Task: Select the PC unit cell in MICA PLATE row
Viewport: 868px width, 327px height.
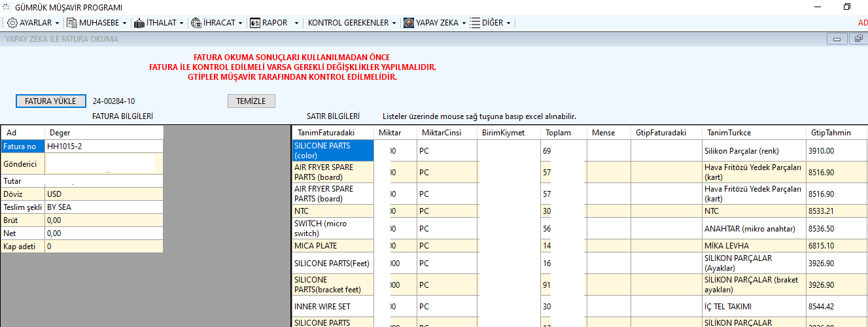Action: 447,246
